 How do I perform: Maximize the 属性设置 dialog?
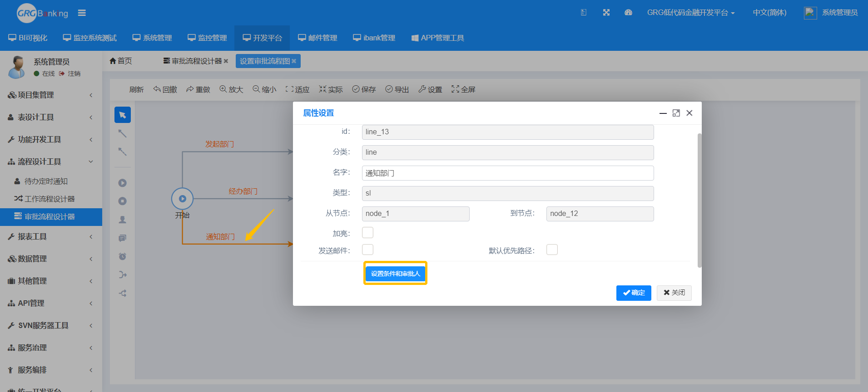(676, 113)
